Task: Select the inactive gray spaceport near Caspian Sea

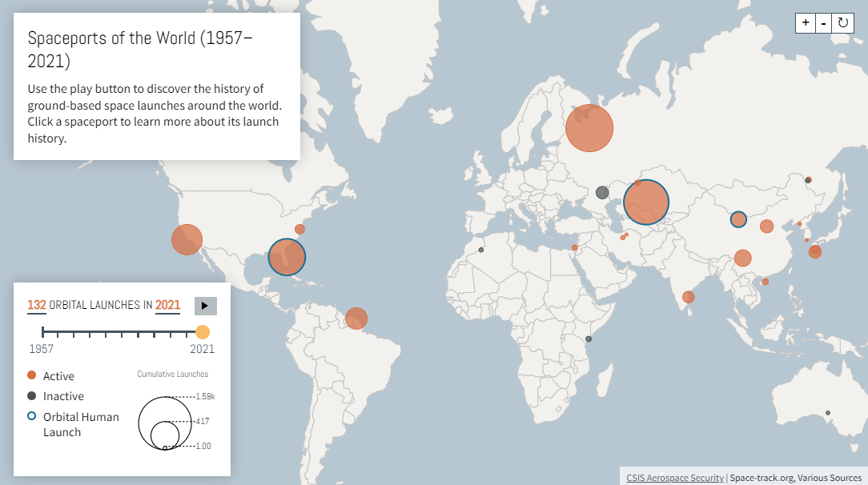Action: coord(602,192)
